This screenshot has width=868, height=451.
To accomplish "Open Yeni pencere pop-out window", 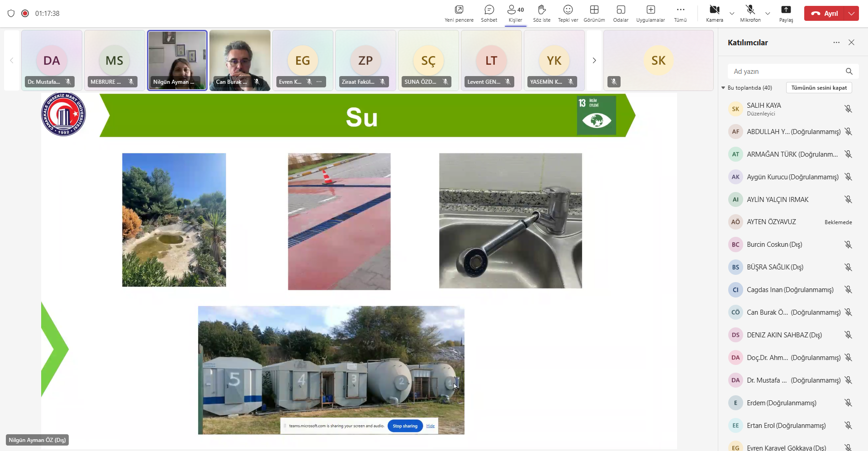I will [459, 13].
